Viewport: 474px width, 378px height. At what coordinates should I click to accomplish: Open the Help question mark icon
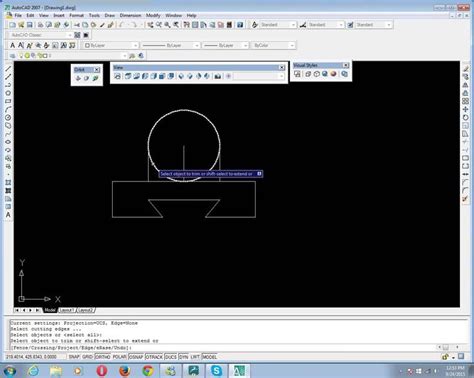click(x=240, y=25)
